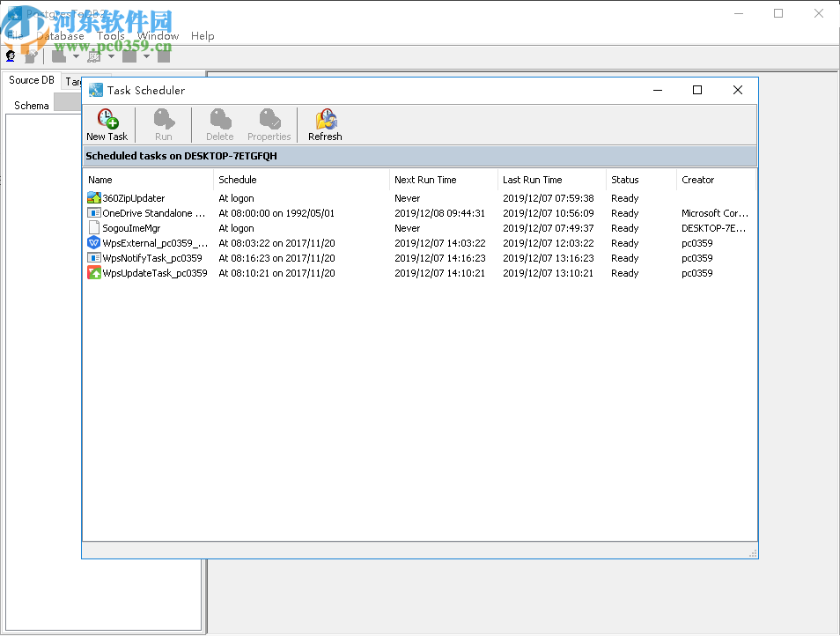Create a new scheduled task via New Task icon
840x636 pixels.
click(x=107, y=124)
